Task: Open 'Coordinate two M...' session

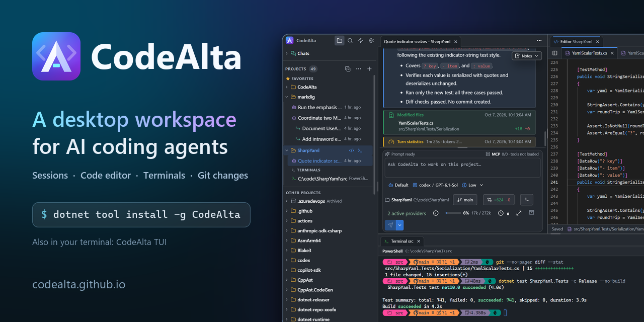Action: (329, 118)
